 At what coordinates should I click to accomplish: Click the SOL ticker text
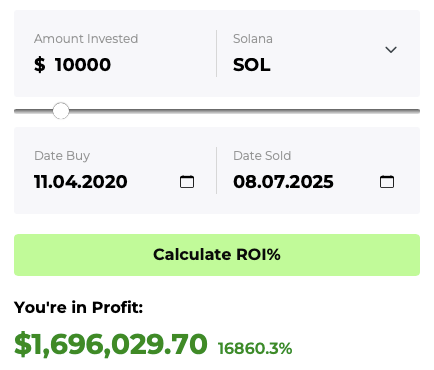[x=252, y=65]
